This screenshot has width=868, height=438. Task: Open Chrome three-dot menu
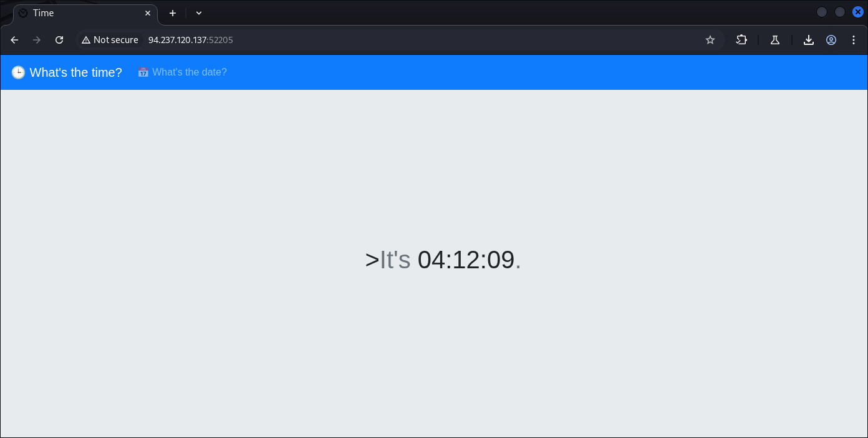click(854, 40)
